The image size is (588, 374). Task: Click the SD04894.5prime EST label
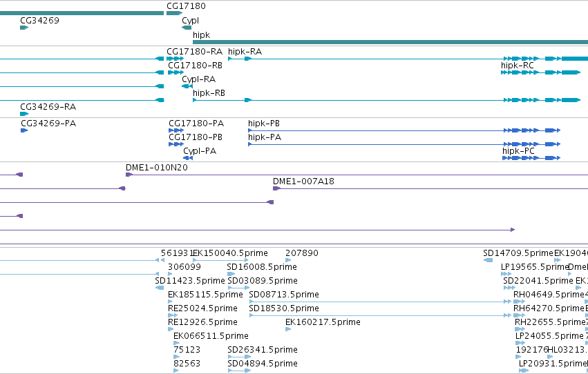(263, 364)
